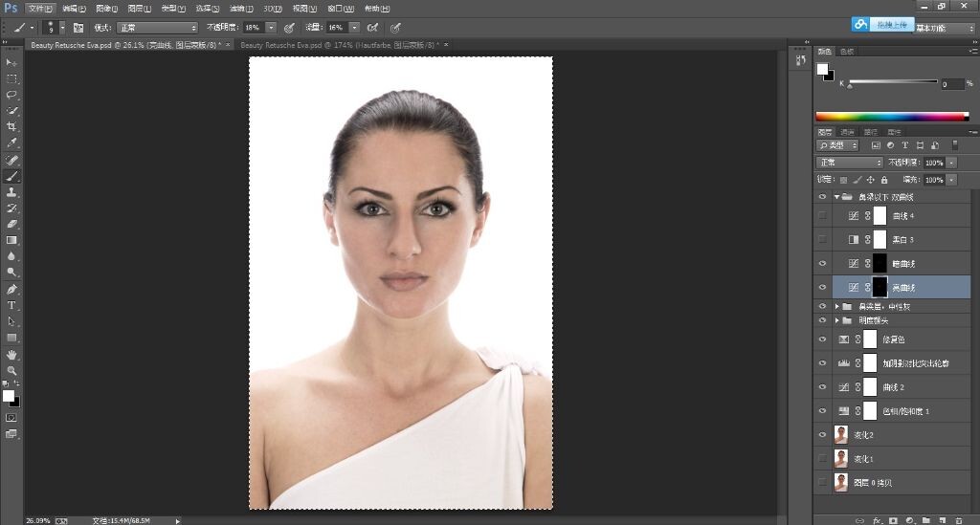Viewport: 980px width, 525px height.
Task: Select the Gradient tool
Action: pos(11,240)
